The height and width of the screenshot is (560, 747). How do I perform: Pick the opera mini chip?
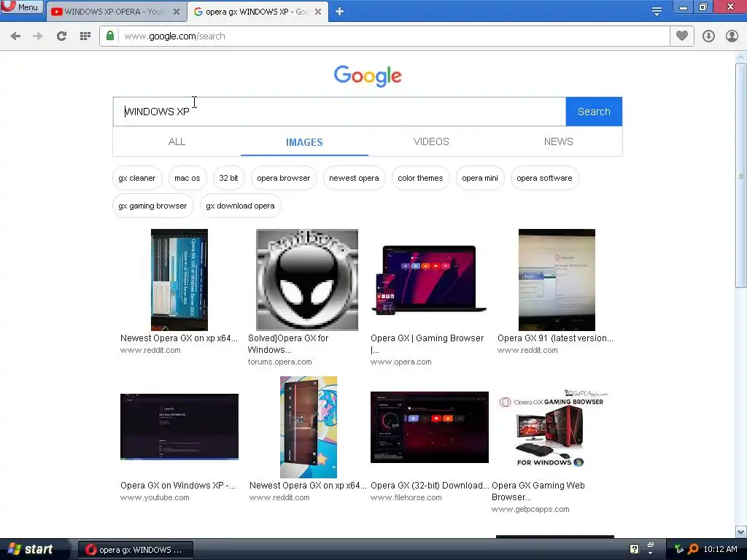click(480, 178)
